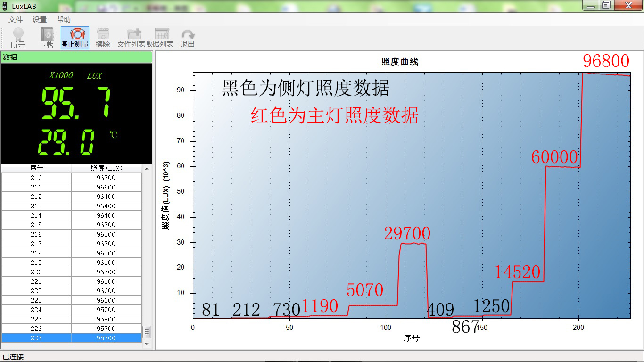The image size is (644, 362).
Task: Click the 29.0 ℃ temperature display
Action: click(x=66, y=142)
